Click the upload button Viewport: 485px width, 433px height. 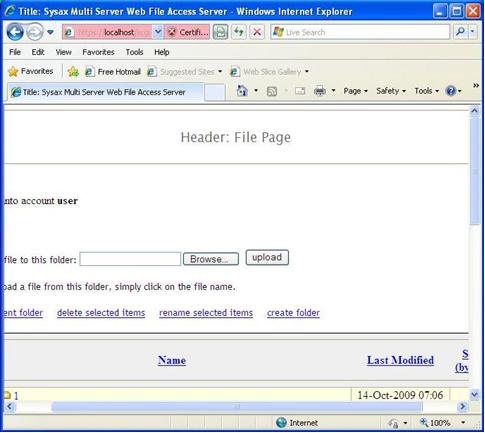(267, 258)
